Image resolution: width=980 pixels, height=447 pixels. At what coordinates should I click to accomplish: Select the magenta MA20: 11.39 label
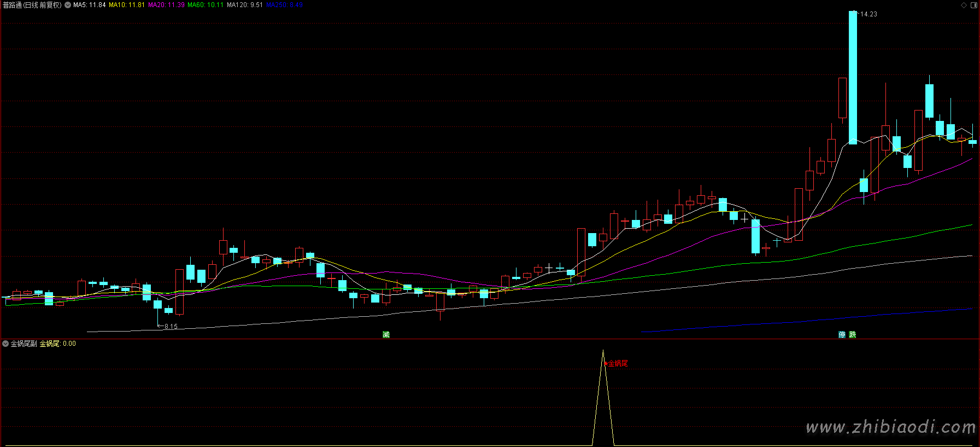(166, 5)
